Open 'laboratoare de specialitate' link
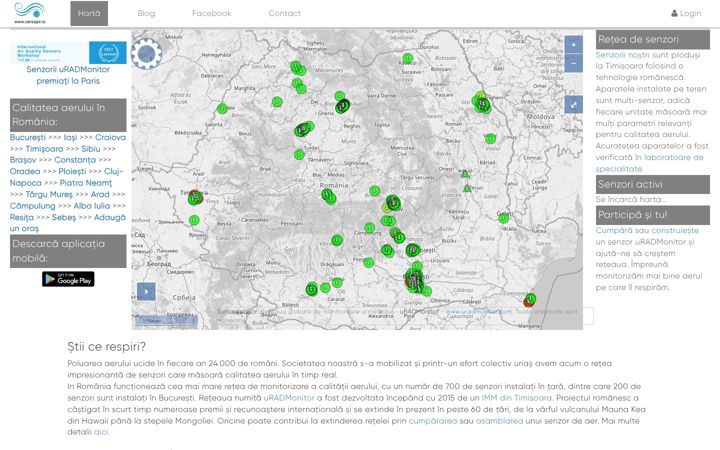 [x=650, y=163]
